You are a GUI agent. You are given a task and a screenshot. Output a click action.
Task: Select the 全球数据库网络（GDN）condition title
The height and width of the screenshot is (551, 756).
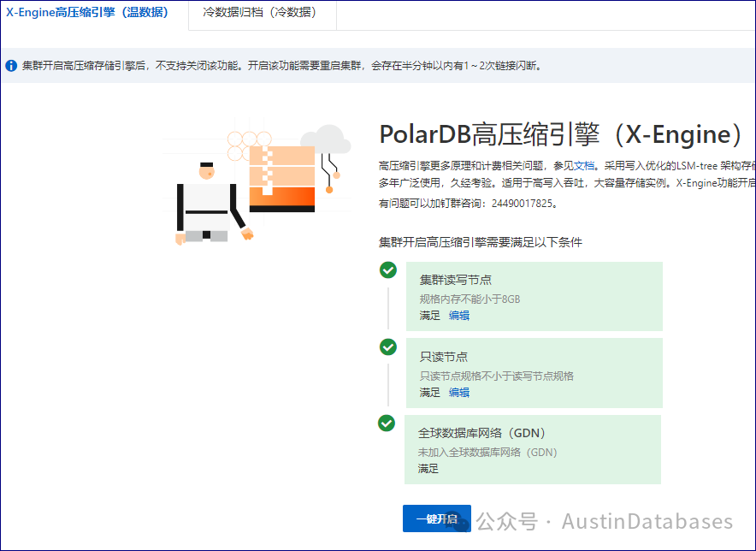pos(481,433)
